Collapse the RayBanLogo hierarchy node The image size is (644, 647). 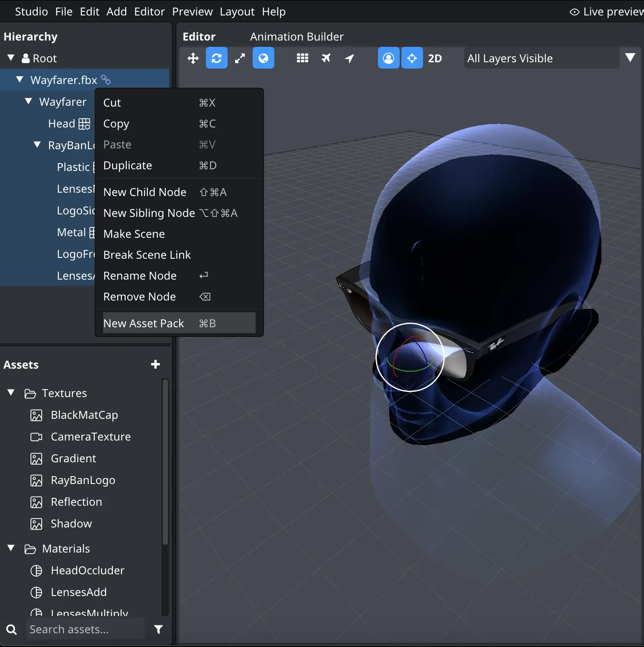pyautogui.click(x=37, y=145)
